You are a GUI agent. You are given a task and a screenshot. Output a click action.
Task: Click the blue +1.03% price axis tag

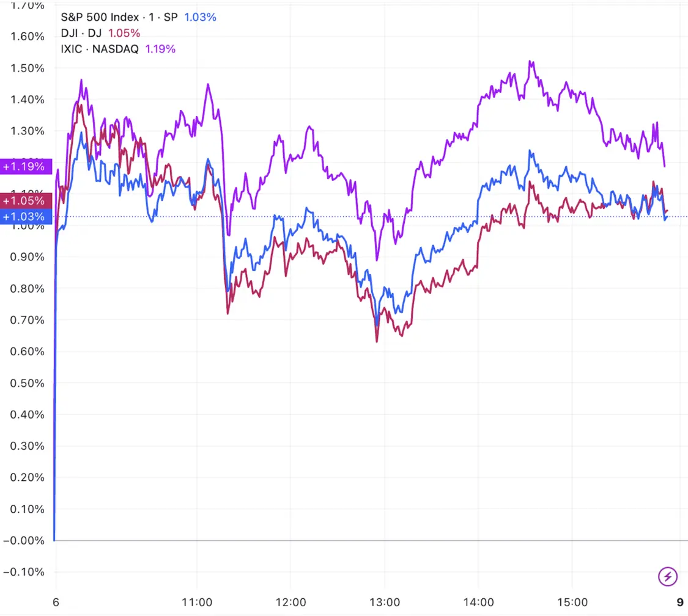23,216
